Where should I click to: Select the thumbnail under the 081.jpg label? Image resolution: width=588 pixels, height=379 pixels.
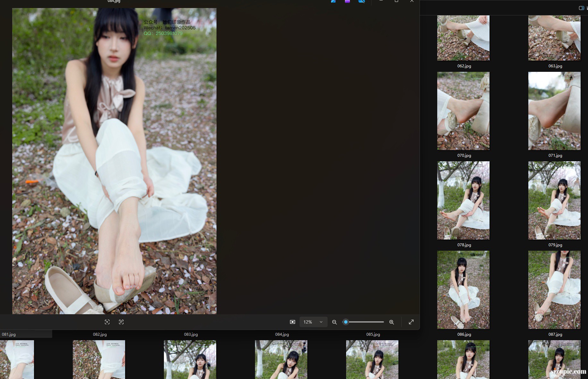17,359
